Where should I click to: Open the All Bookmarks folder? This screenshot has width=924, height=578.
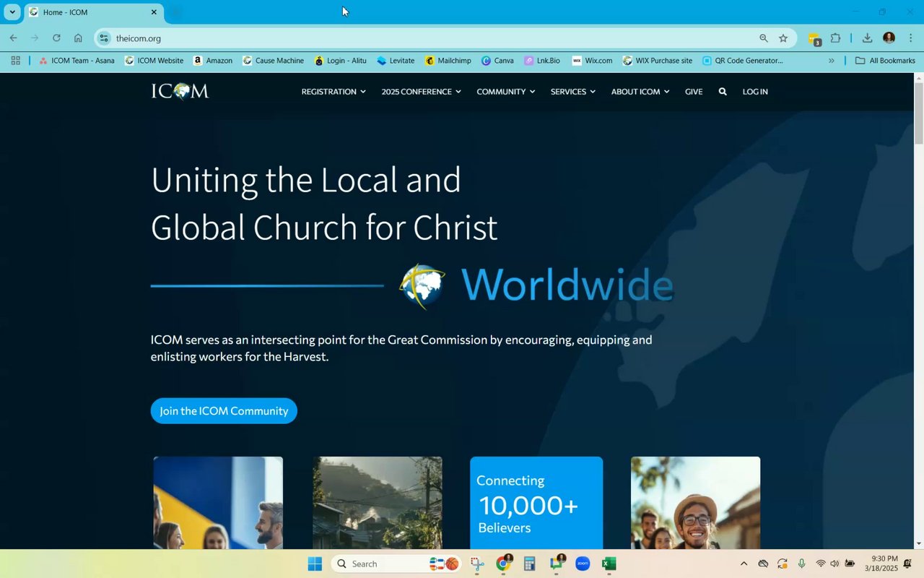pos(885,61)
